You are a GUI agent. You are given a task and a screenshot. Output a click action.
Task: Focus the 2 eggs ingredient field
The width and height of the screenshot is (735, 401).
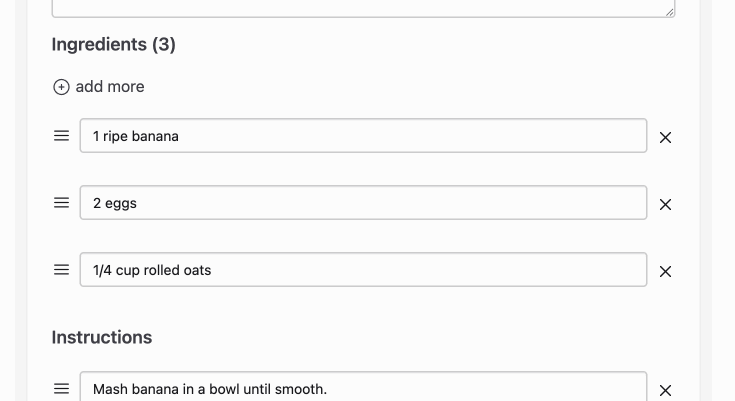click(363, 203)
